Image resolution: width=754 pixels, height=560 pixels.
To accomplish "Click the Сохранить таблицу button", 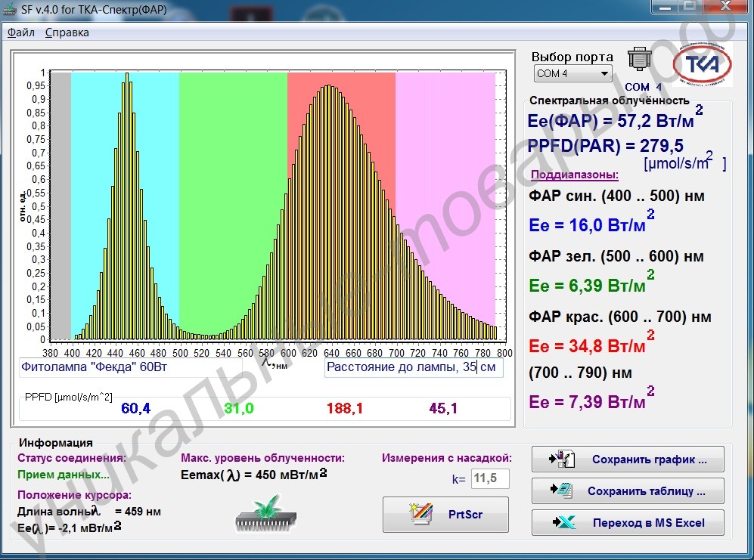I will pyautogui.click(x=628, y=490).
